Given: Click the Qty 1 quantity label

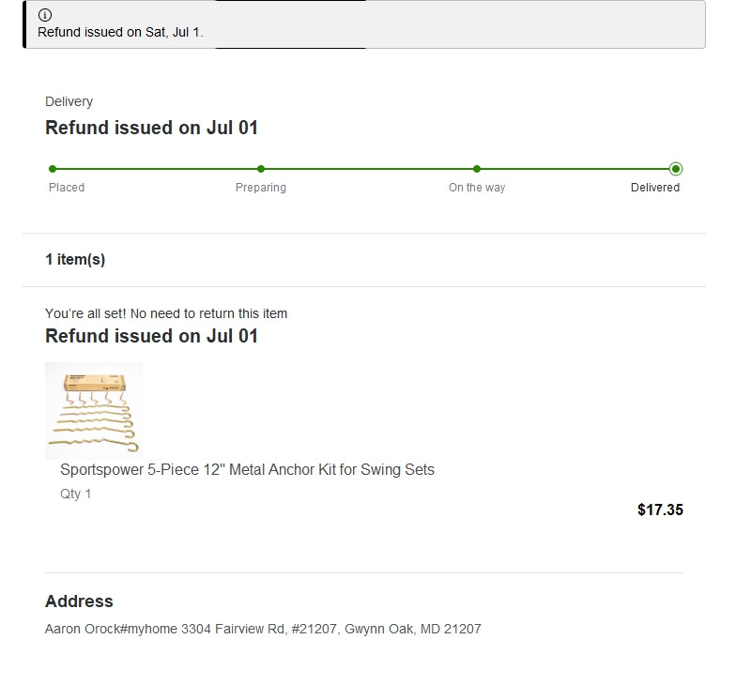Looking at the screenshot, I should click(75, 494).
